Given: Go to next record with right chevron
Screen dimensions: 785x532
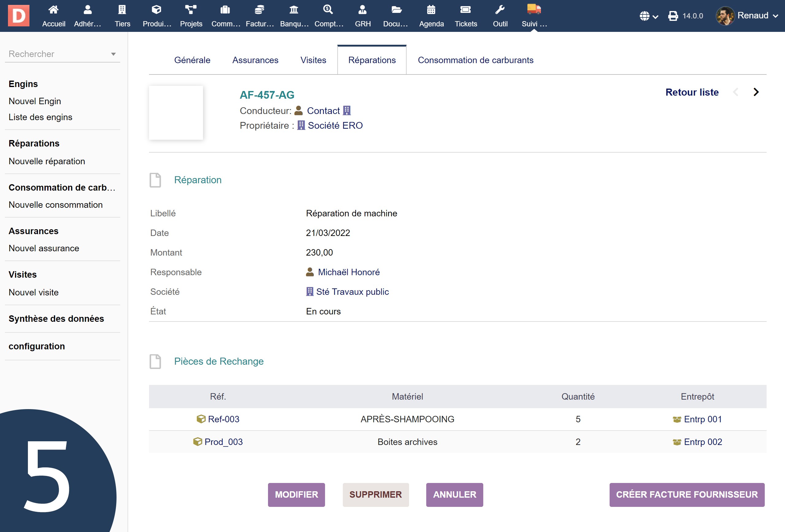Looking at the screenshot, I should click(756, 92).
